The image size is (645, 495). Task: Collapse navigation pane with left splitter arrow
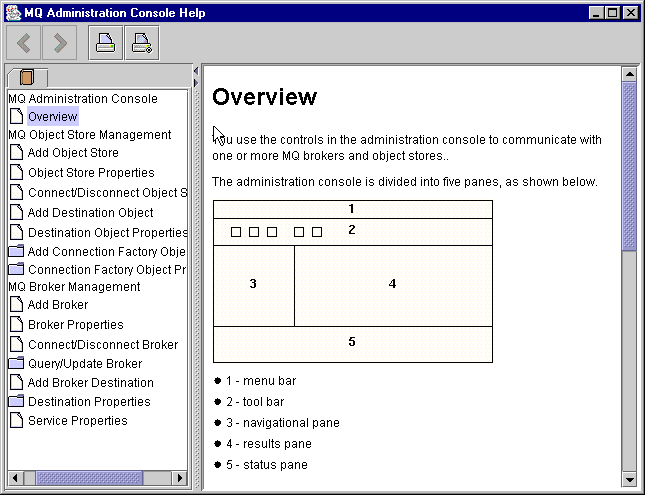pyautogui.click(x=196, y=71)
